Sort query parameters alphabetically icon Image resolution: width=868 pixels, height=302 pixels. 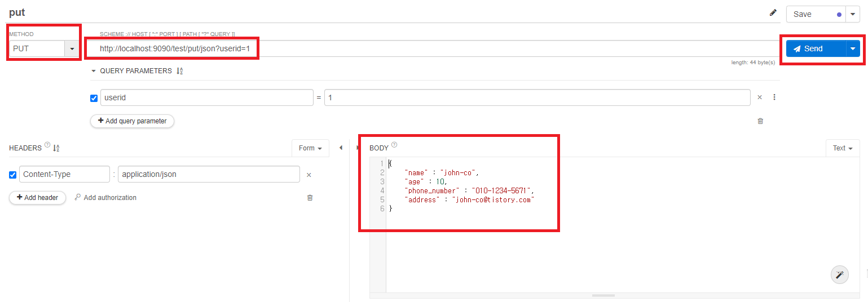coord(180,71)
